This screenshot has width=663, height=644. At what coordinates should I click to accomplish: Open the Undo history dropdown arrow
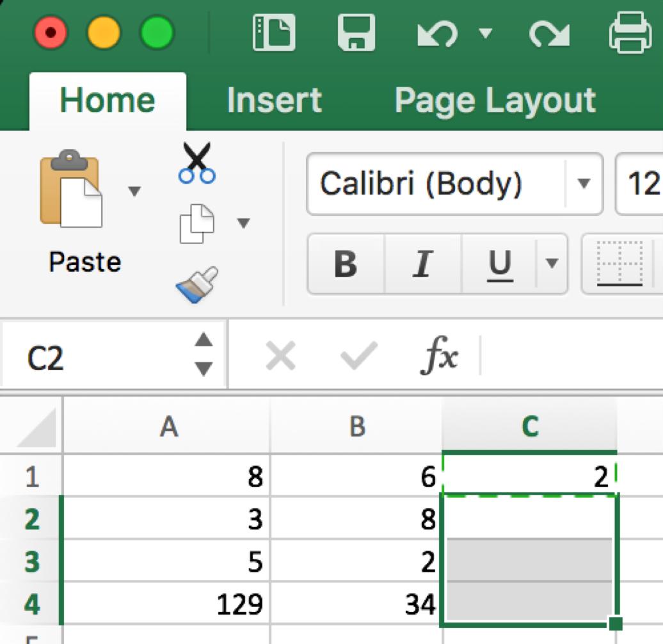486,33
